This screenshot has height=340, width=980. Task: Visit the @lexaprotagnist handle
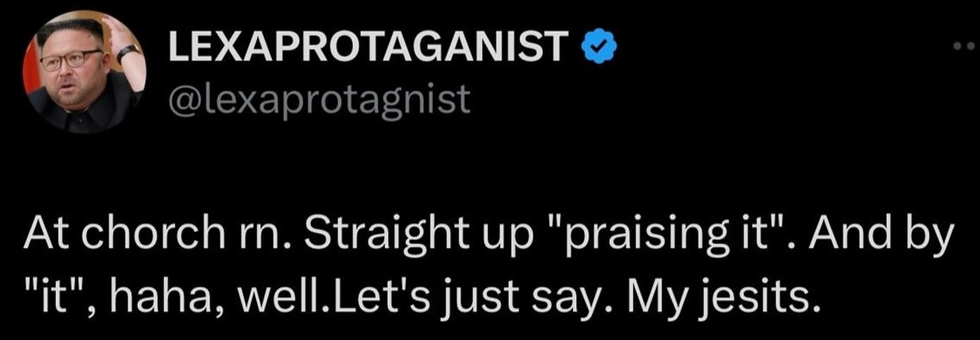pyautogui.click(x=318, y=100)
